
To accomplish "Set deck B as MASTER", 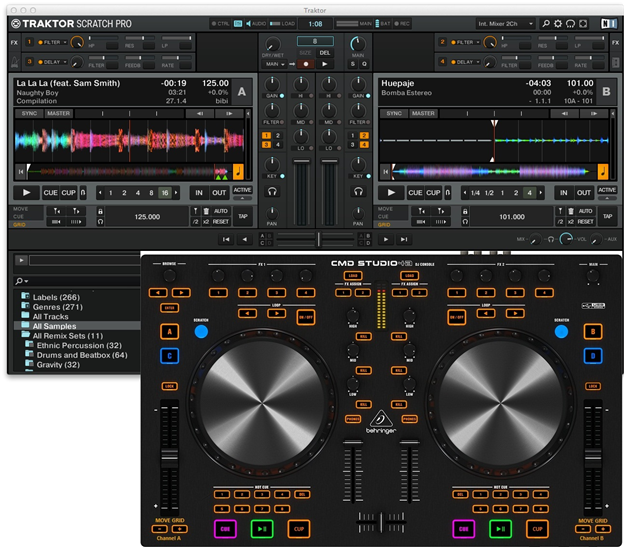I will click(x=423, y=113).
